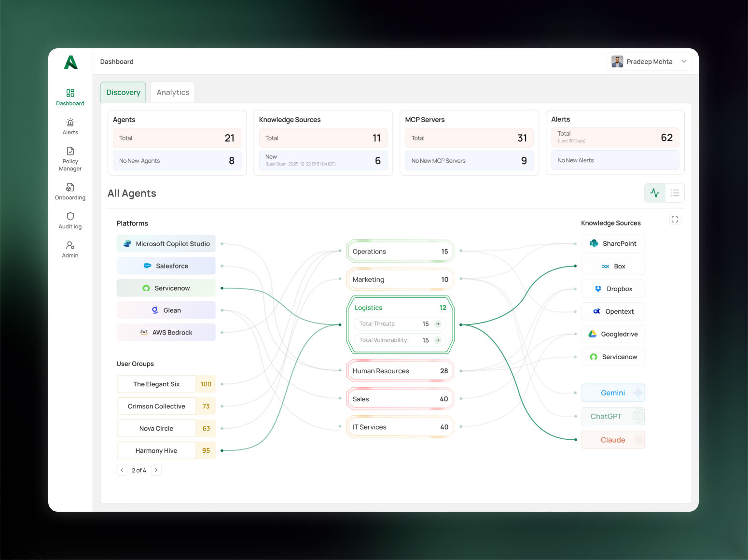Image resolution: width=748 pixels, height=560 pixels.
Task: Click the Salesforce cloud logo icon
Action: (x=148, y=266)
